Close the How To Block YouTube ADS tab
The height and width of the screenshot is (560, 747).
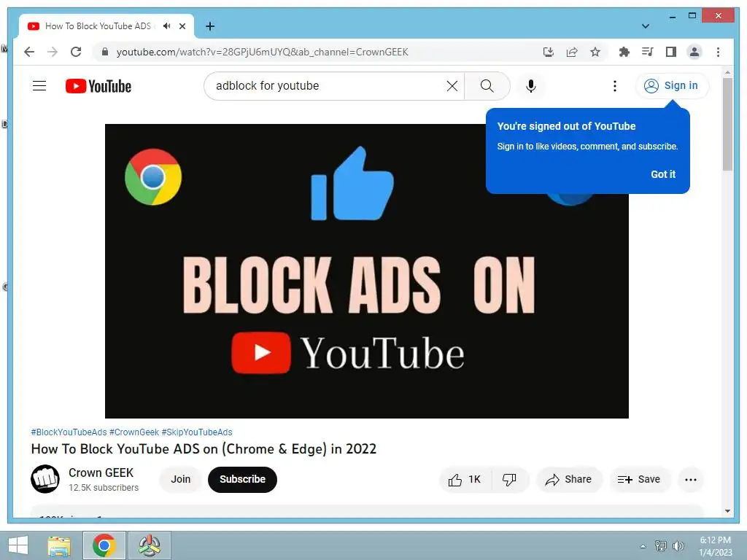click(182, 26)
